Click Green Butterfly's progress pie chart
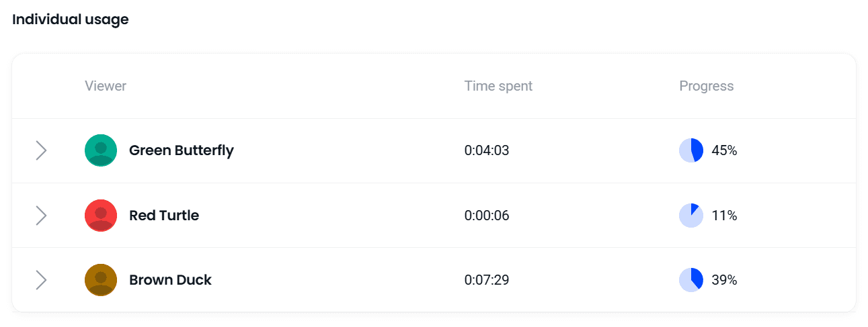 tap(691, 150)
